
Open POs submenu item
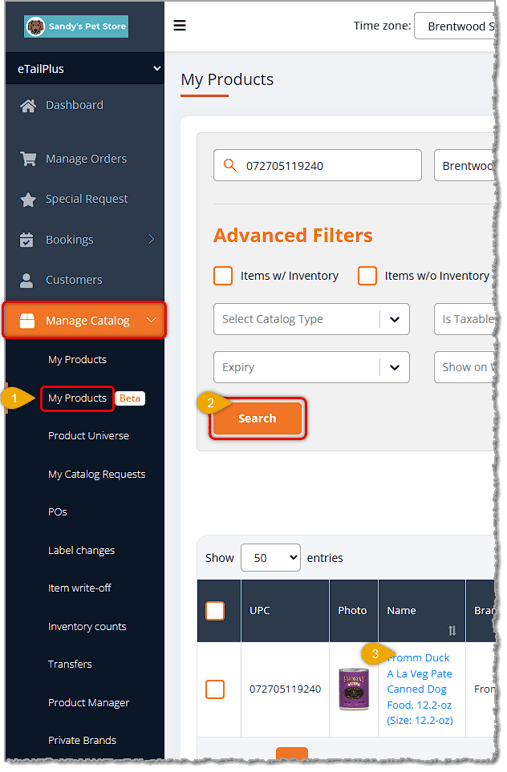click(58, 513)
